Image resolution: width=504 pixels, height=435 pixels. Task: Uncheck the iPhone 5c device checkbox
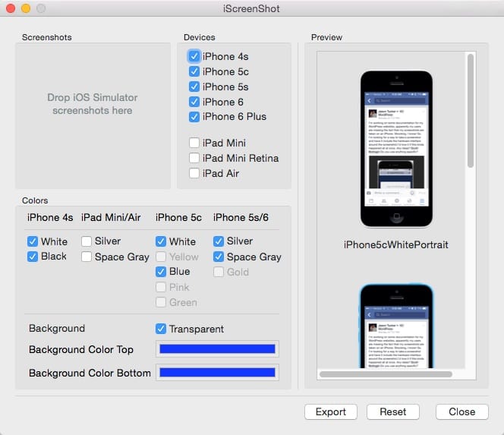194,71
